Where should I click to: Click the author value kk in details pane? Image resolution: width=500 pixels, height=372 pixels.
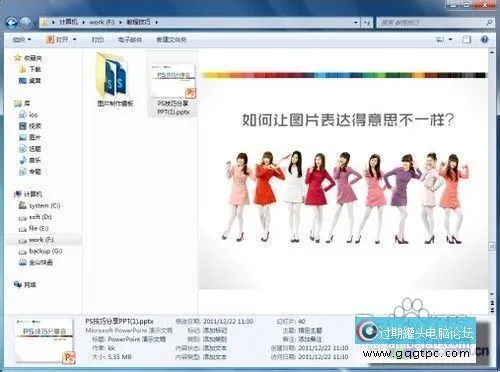click(x=111, y=348)
